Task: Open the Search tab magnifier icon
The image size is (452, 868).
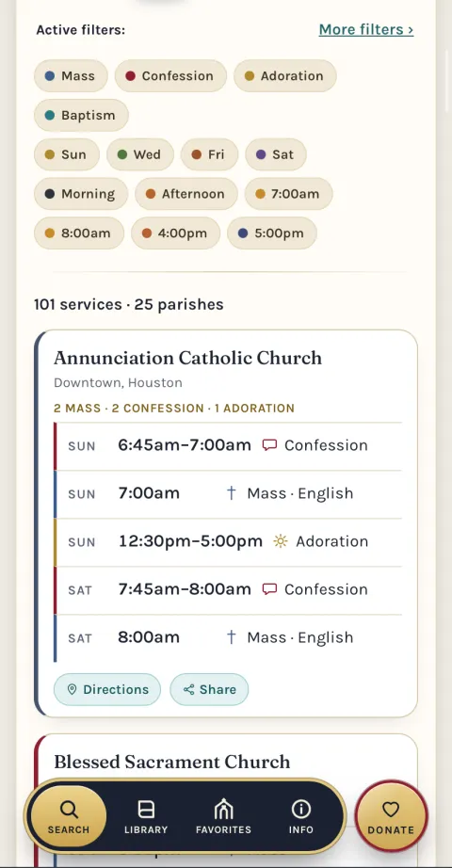Action: click(x=69, y=810)
